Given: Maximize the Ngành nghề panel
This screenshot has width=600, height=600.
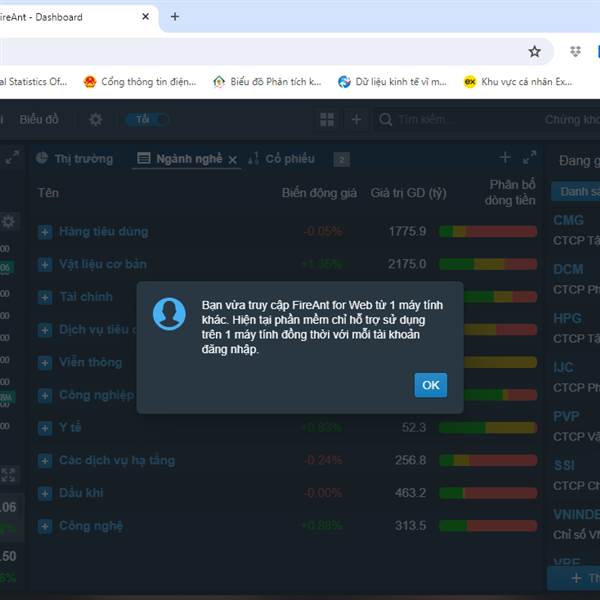Looking at the screenshot, I should 530,157.
